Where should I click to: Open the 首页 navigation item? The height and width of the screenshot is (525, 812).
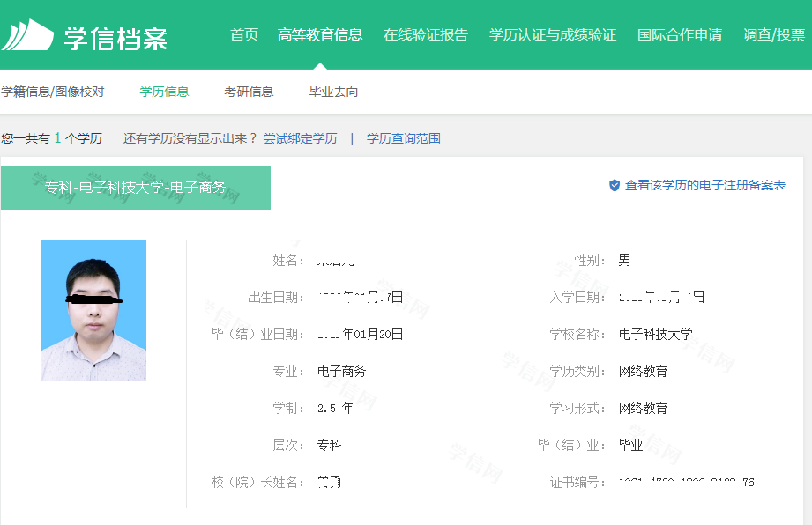click(x=243, y=35)
